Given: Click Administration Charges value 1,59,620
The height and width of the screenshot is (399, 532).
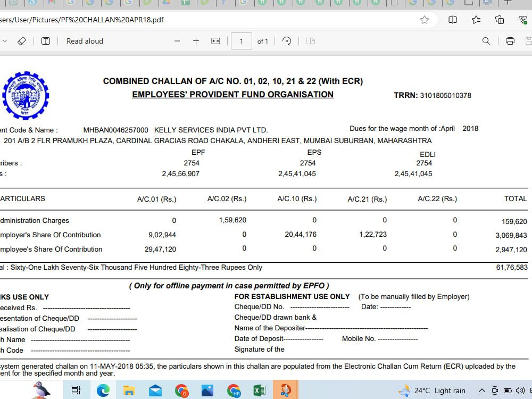Looking at the screenshot, I should (x=232, y=220).
